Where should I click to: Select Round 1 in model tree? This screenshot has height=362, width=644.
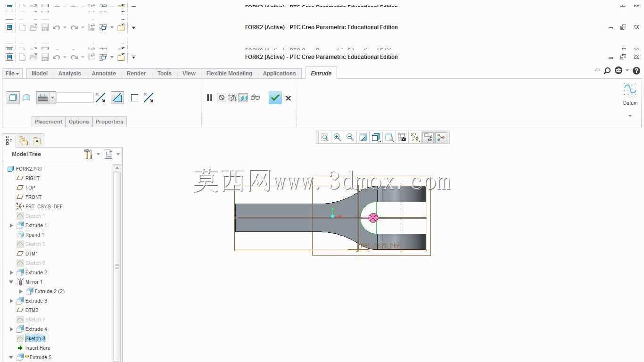coord(34,235)
